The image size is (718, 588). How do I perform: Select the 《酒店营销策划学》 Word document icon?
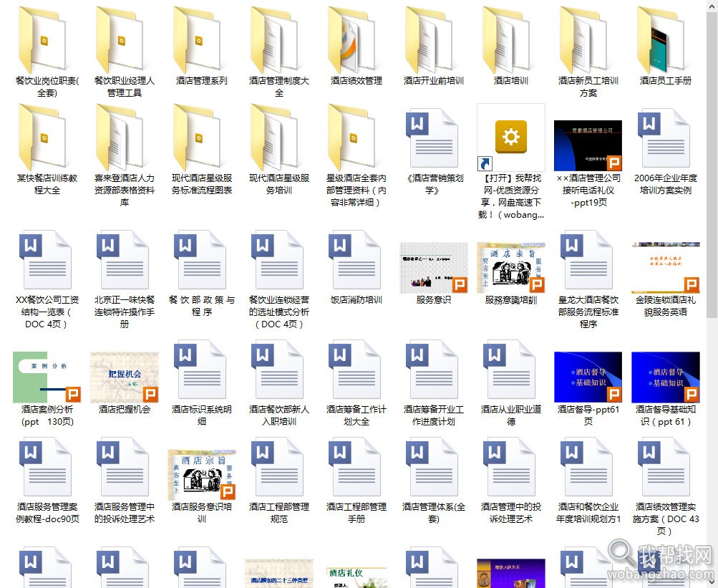pos(432,139)
